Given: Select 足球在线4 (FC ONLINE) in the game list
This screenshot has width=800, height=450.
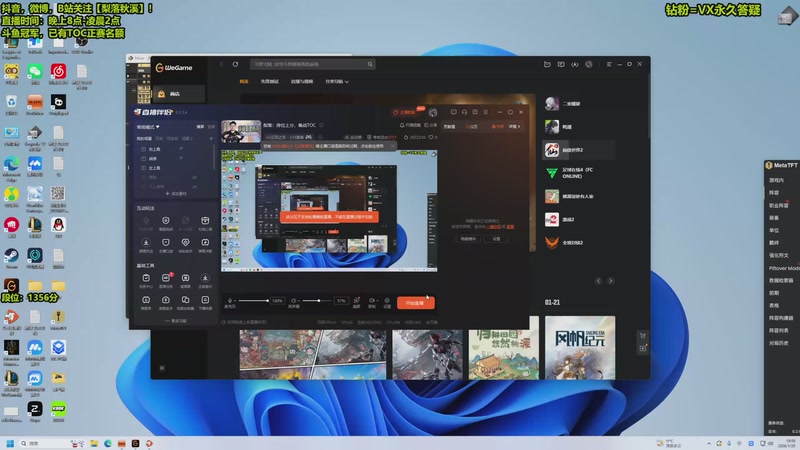Looking at the screenshot, I should pos(579,173).
